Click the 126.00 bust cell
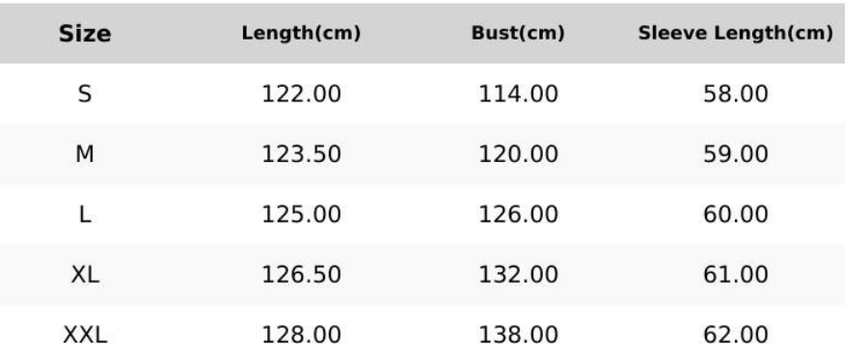Screen dimensions: 868x356 518,214
